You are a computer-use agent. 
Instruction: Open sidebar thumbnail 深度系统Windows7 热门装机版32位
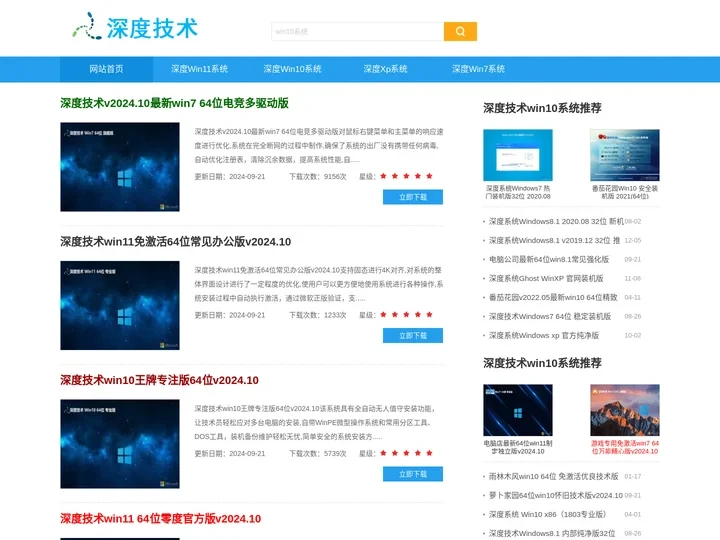click(x=518, y=155)
